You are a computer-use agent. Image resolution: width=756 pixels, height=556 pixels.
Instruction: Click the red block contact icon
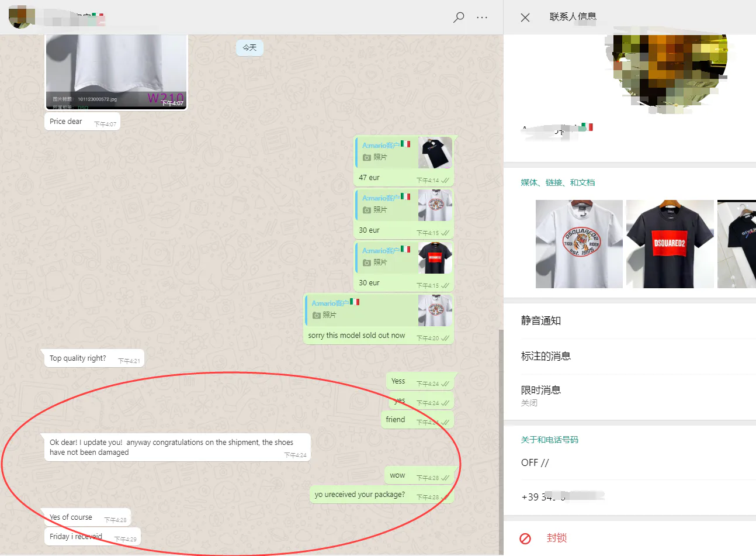tap(525, 538)
